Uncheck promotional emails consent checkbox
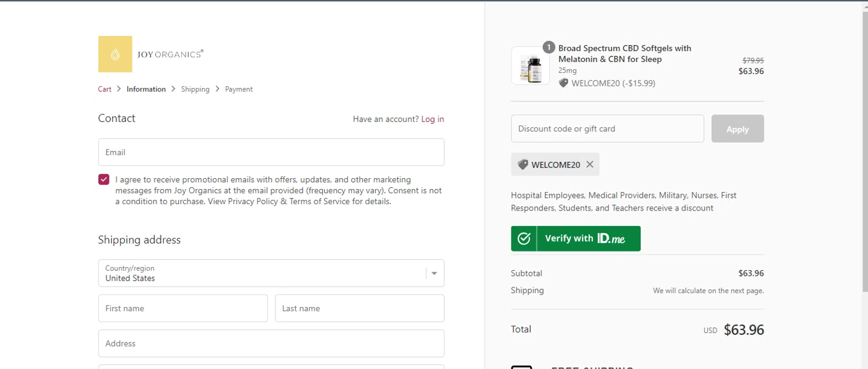The image size is (868, 369). point(104,179)
